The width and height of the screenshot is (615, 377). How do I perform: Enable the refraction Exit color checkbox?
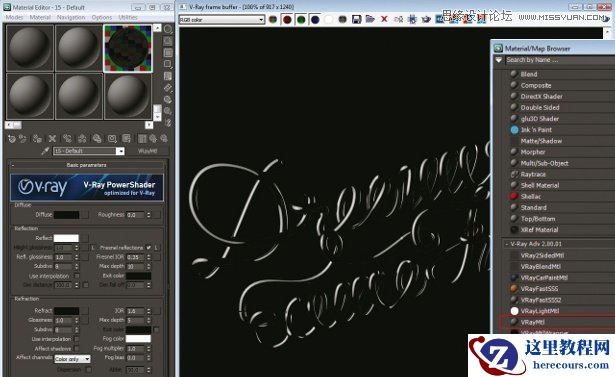(156, 330)
